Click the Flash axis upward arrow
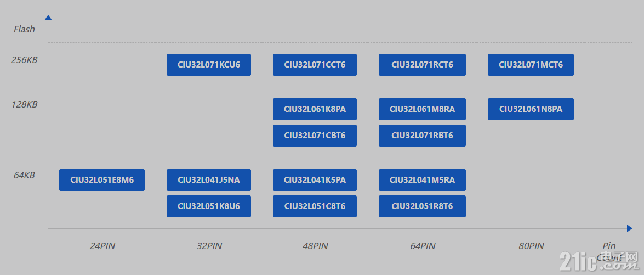 pos(48,17)
